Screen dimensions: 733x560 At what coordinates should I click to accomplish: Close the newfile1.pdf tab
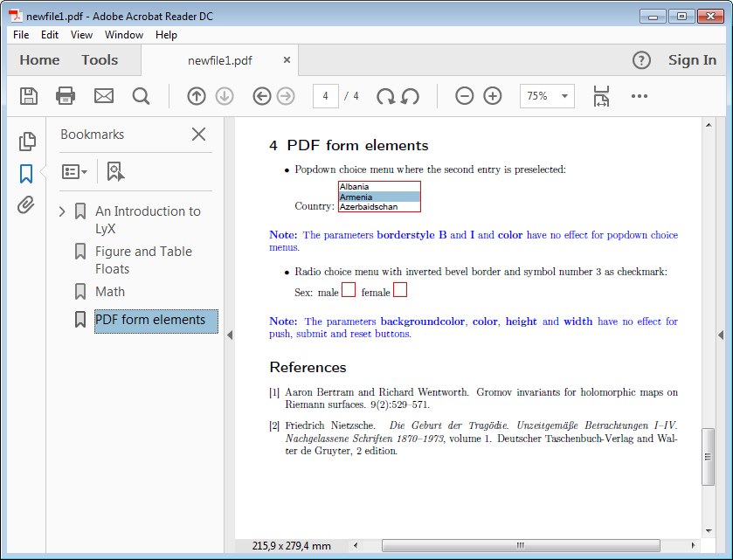tap(287, 59)
